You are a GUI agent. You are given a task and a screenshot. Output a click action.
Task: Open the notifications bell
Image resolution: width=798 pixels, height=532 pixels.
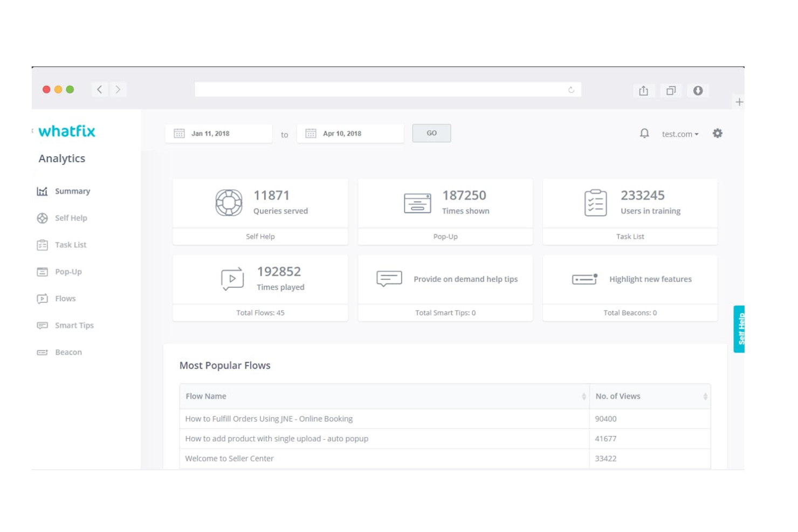644,134
